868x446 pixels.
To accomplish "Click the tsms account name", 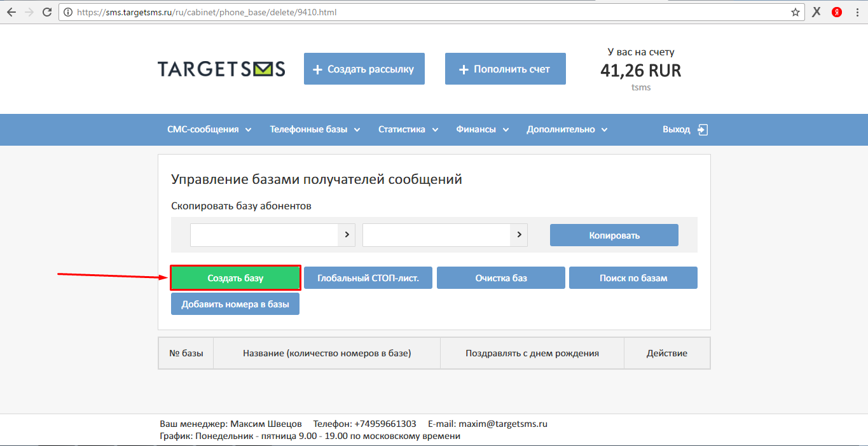I will [641, 87].
